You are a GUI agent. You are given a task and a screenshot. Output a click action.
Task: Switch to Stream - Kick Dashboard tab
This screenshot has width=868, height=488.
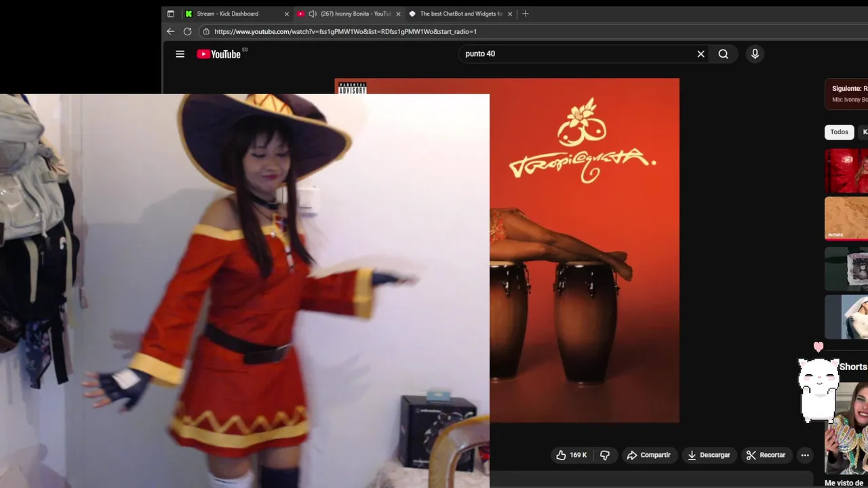click(237, 14)
